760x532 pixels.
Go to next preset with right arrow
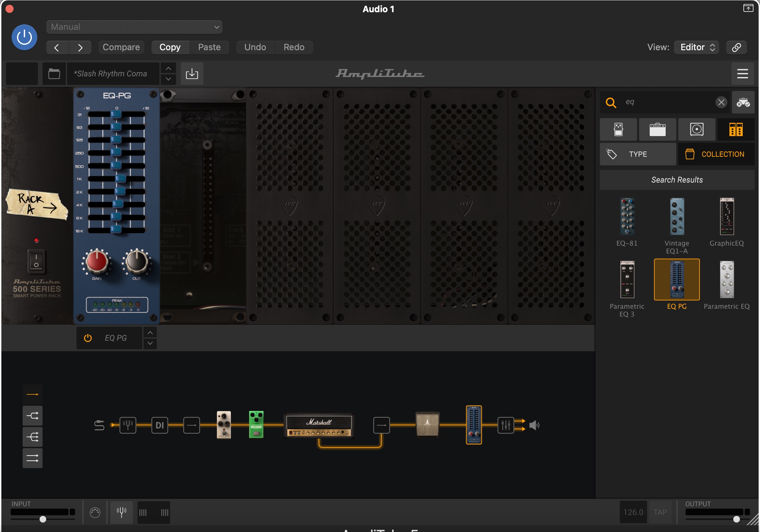point(80,47)
